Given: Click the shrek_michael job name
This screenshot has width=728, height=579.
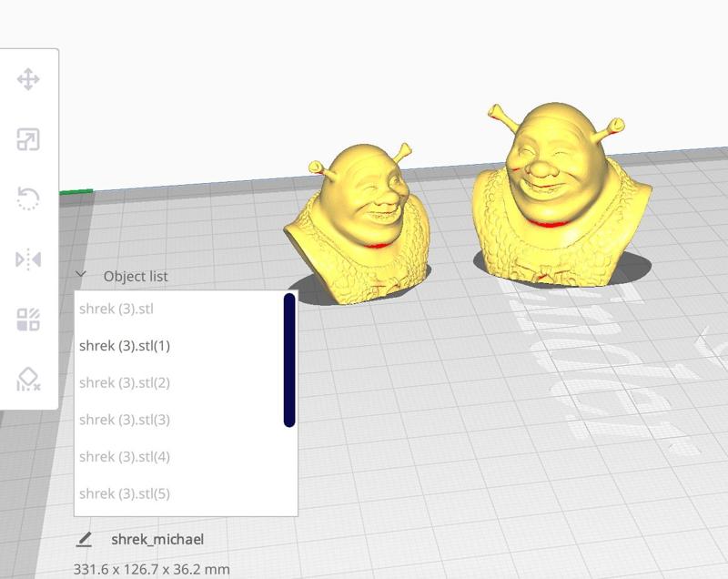Looking at the screenshot, I should tap(157, 540).
